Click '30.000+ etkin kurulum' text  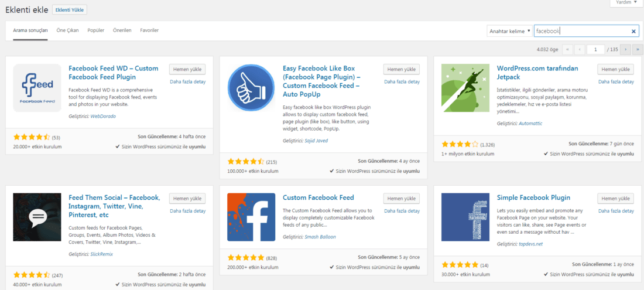pyautogui.click(x=466, y=274)
